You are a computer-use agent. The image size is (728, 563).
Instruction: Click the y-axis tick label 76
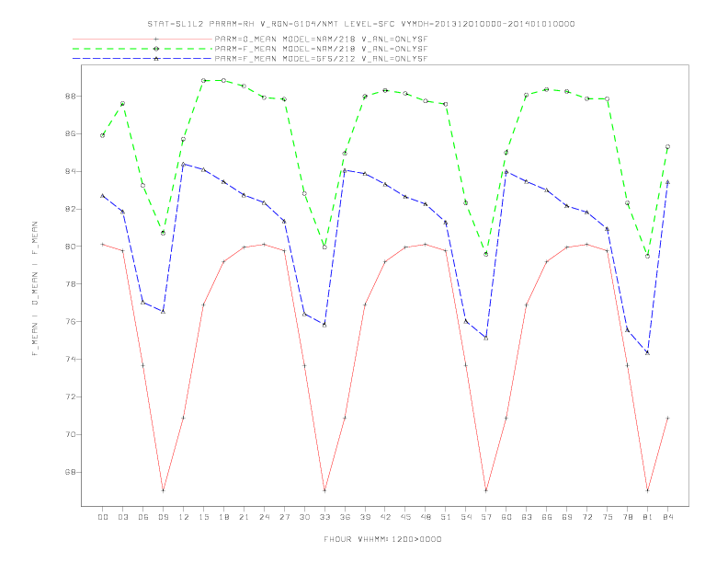coord(72,322)
